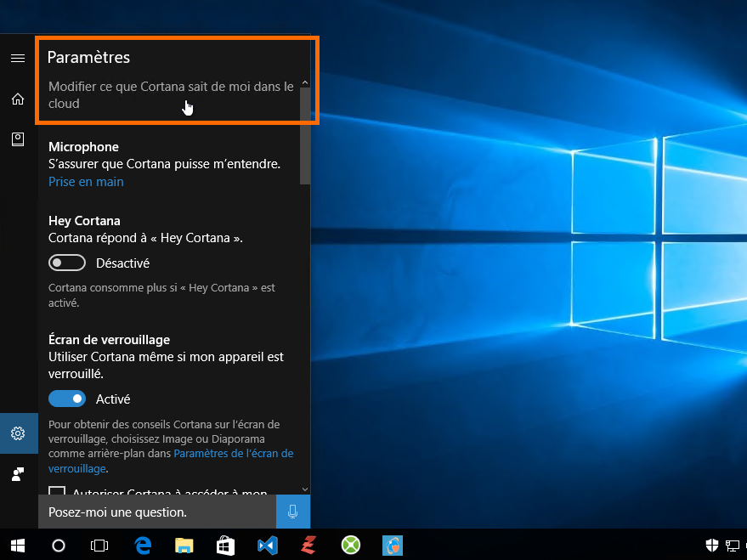Launch Visual Studio from the taskbar
Viewport: 747px width, 560px height.
[x=267, y=545]
